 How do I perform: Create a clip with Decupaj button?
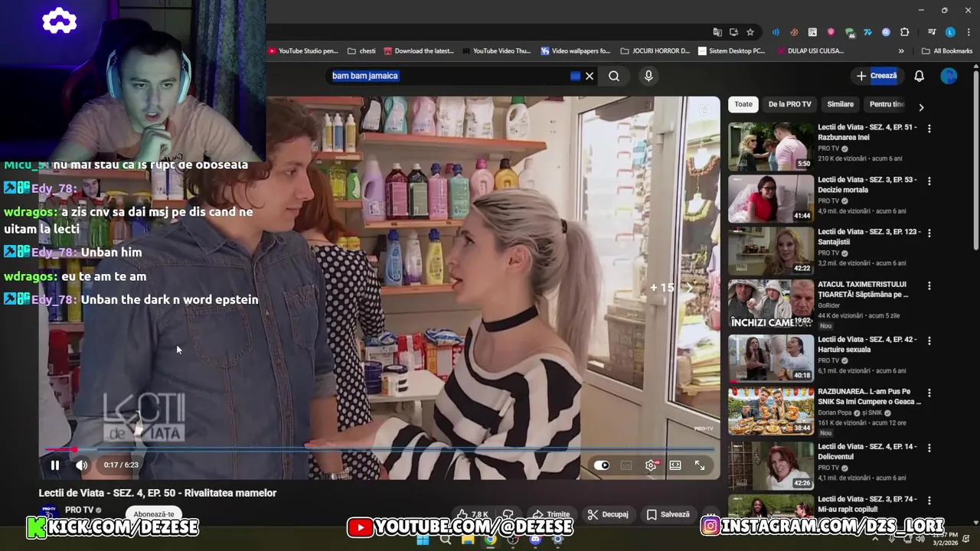(608, 514)
